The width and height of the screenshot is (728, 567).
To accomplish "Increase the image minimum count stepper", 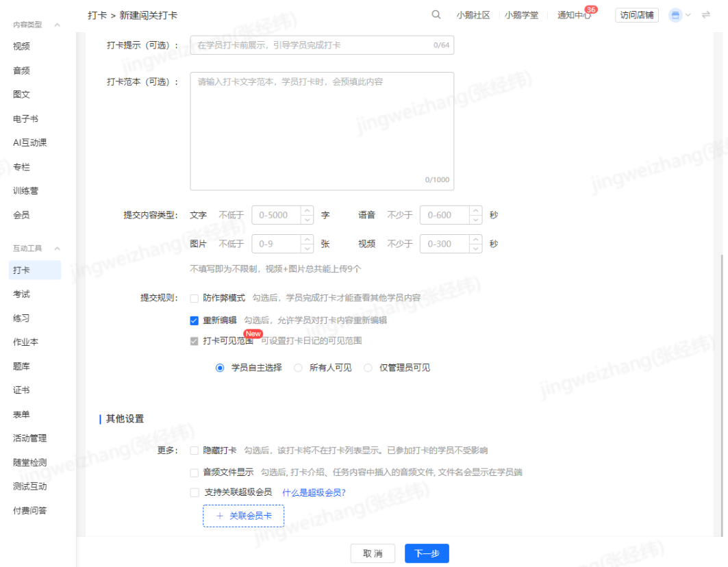I will [x=307, y=239].
